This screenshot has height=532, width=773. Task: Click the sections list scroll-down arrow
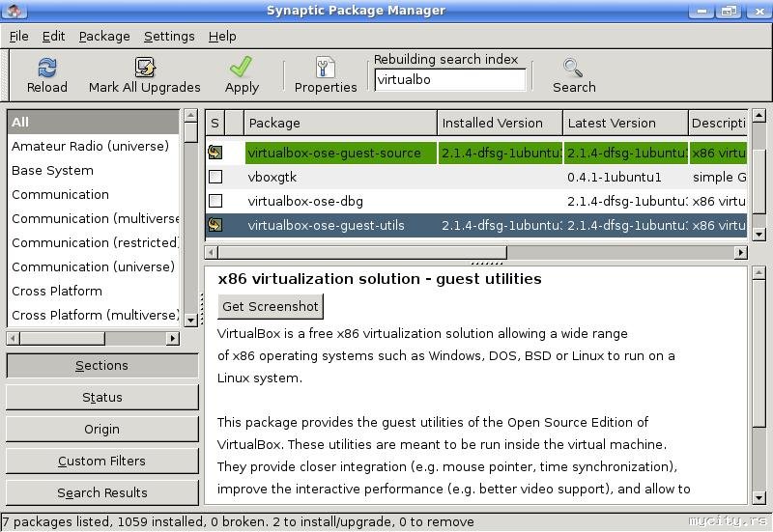click(x=190, y=321)
